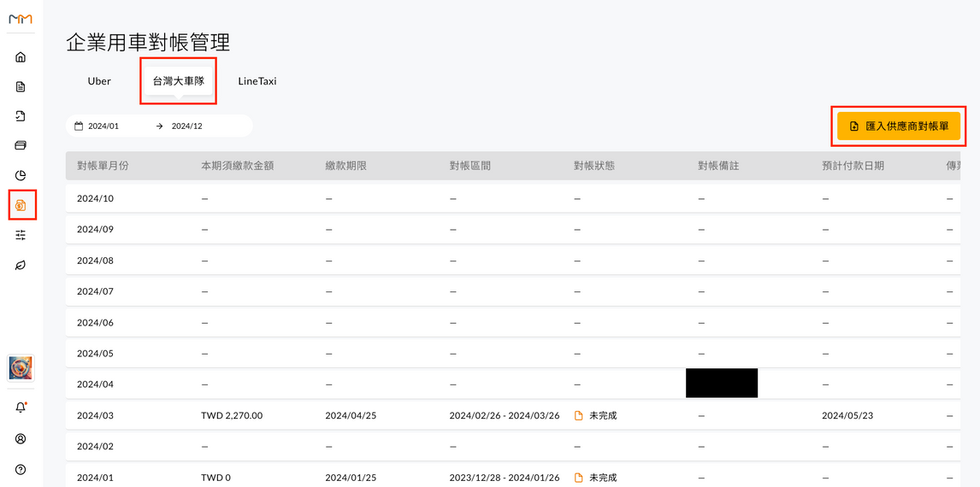This screenshot has height=487, width=980.
Task: Select the 2024/09 statement row
Action: [512, 229]
